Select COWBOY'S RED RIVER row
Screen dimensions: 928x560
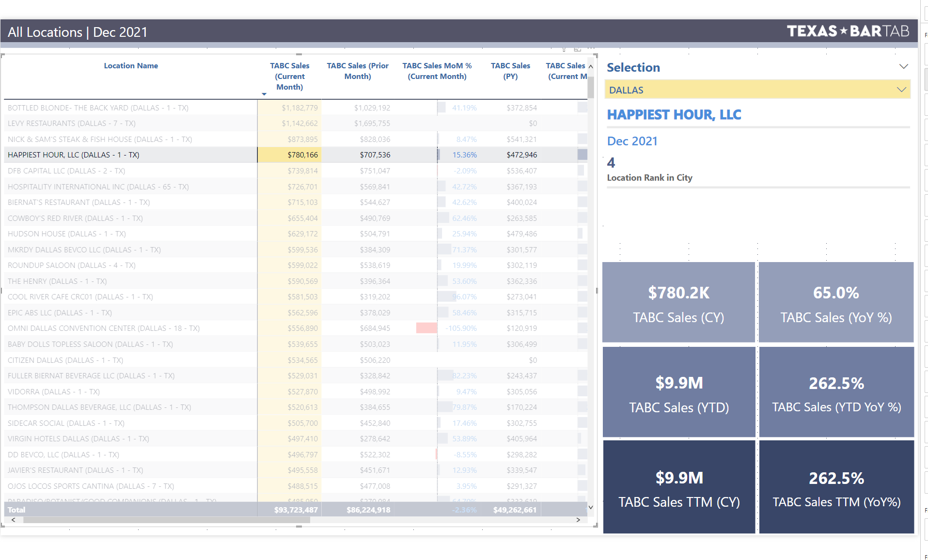(296, 218)
